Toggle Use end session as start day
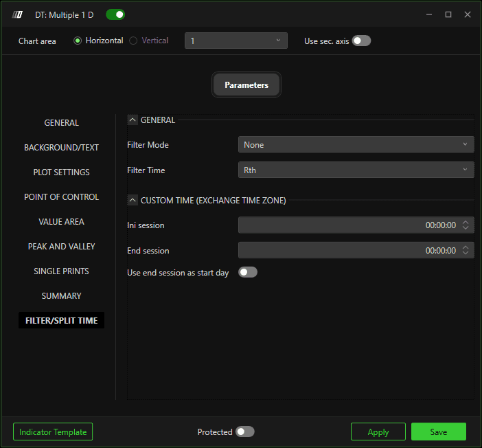The width and height of the screenshot is (482, 448). point(248,272)
